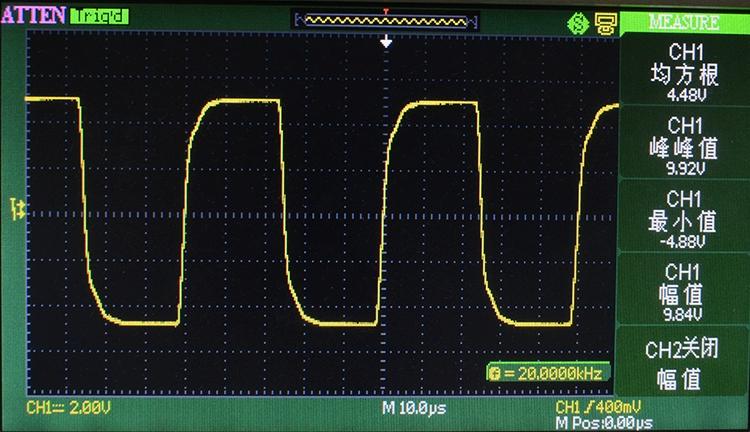Click the M Pos:0.00µs horizontal position readout
750x432 pixels.
point(602,422)
